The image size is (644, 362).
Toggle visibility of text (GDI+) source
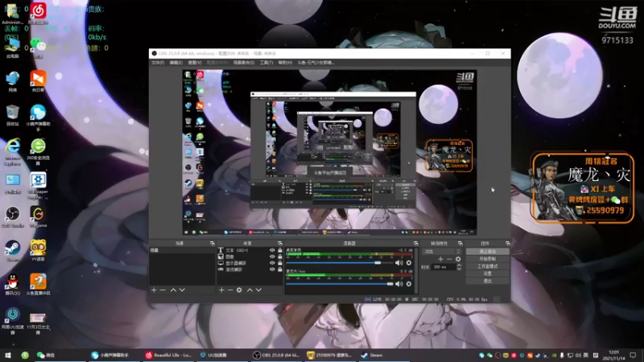(272, 250)
